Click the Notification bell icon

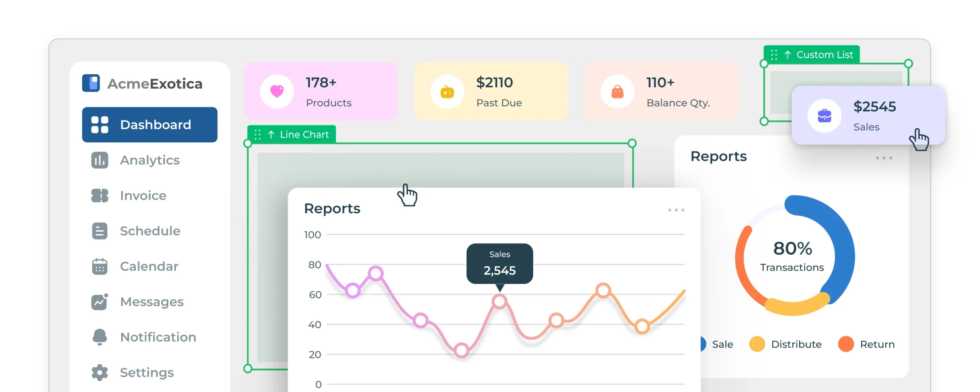tap(100, 337)
